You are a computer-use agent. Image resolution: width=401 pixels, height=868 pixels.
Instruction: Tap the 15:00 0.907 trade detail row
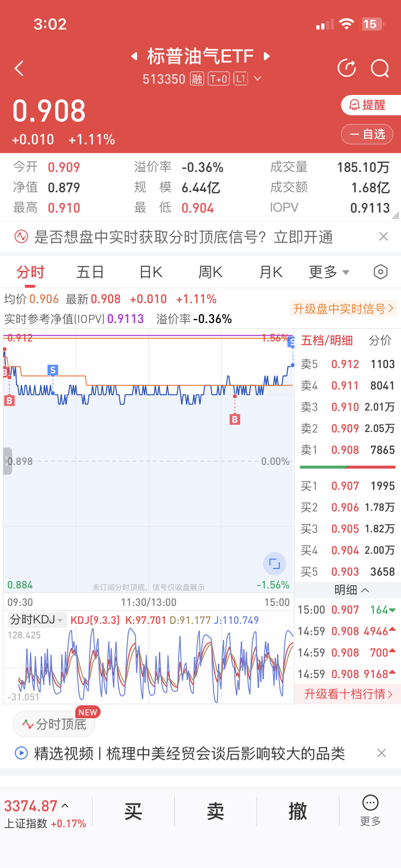(348, 610)
